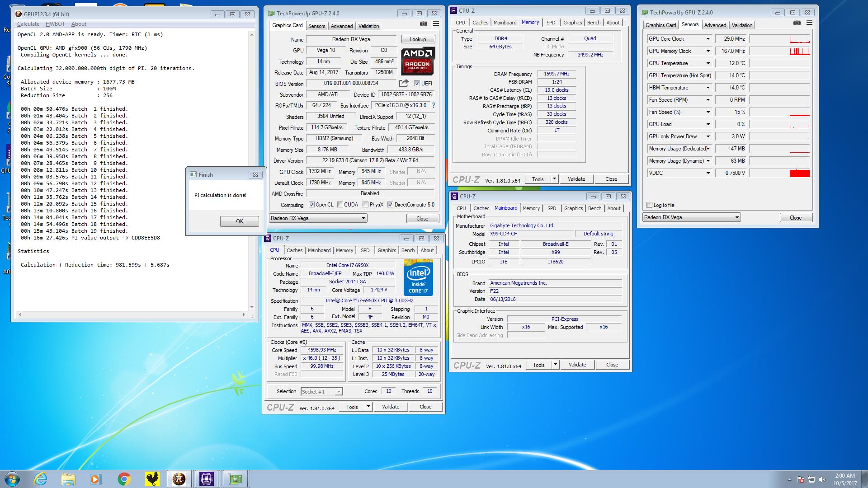Click the VDDC sensor red graph
Image resolution: width=868 pixels, height=488 pixels.
coord(799,173)
